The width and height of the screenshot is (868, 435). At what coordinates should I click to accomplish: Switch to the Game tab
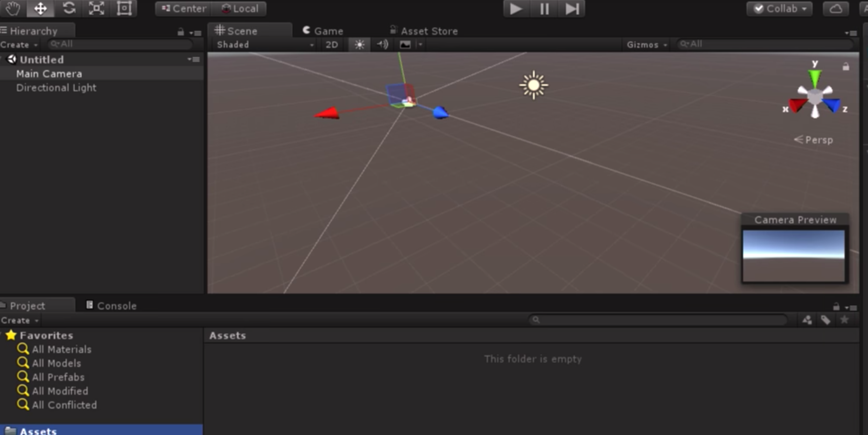tap(324, 31)
